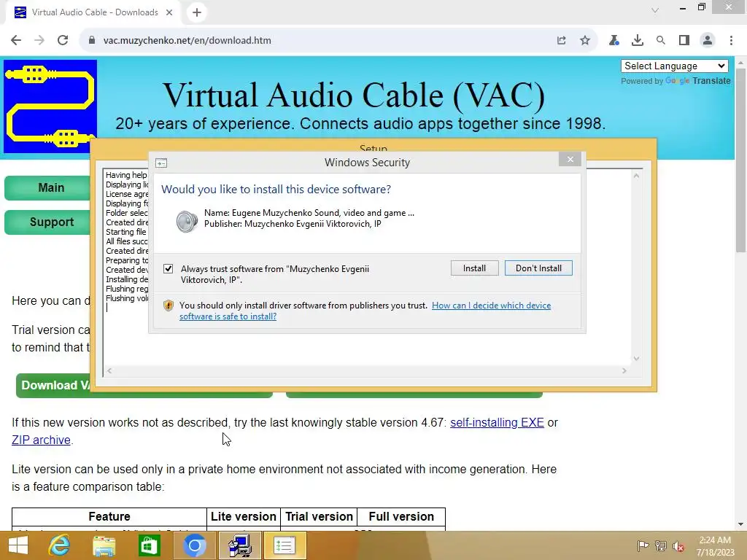This screenshot has height=560, width=747.
Task: Click the share page icon
Action: pyautogui.click(x=562, y=41)
